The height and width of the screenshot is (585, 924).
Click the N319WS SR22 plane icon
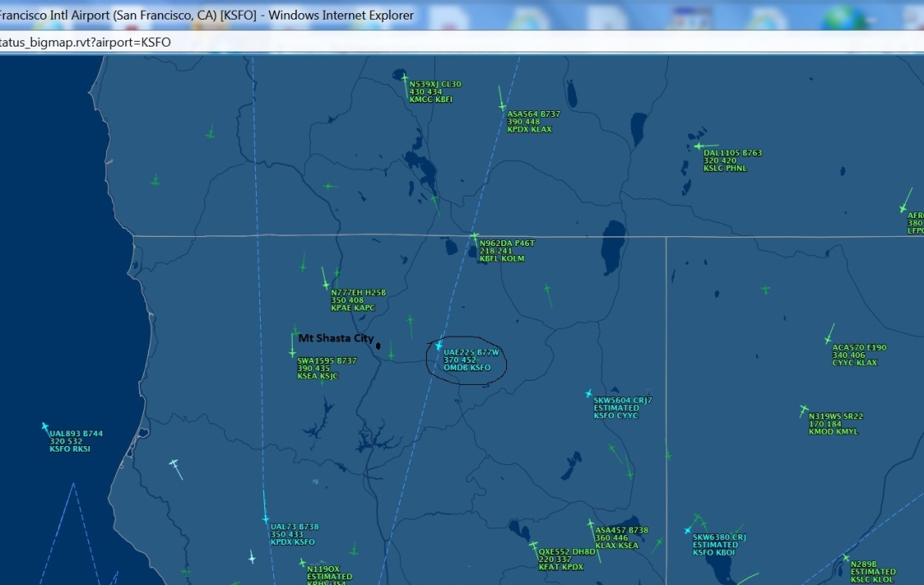click(x=804, y=409)
